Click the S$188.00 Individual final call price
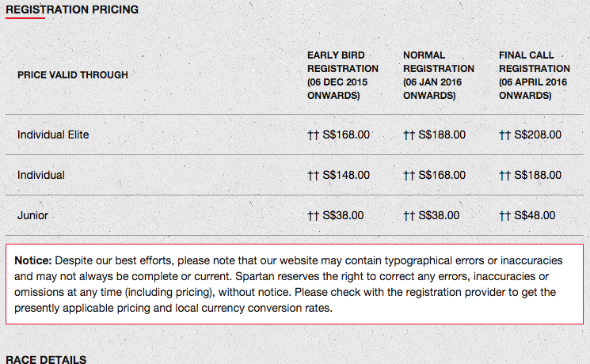The width and height of the screenshot is (590, 364). [538, 175]
